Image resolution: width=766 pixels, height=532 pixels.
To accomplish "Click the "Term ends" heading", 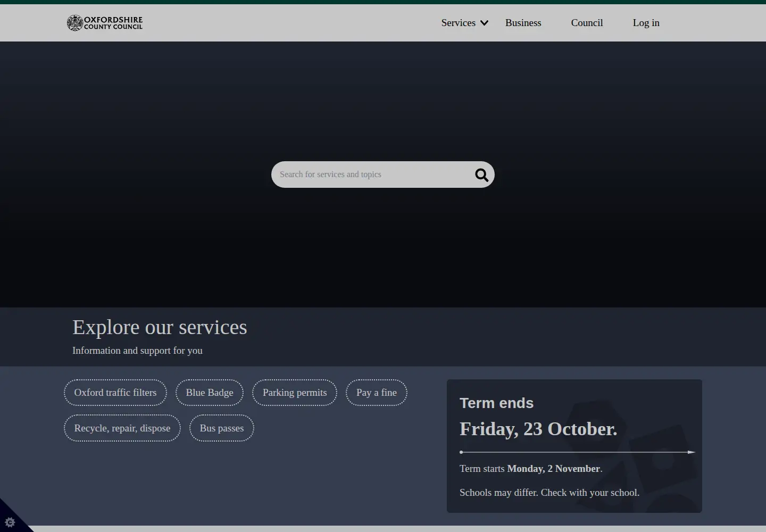I will pyautogui.click(x=496, y=403).
